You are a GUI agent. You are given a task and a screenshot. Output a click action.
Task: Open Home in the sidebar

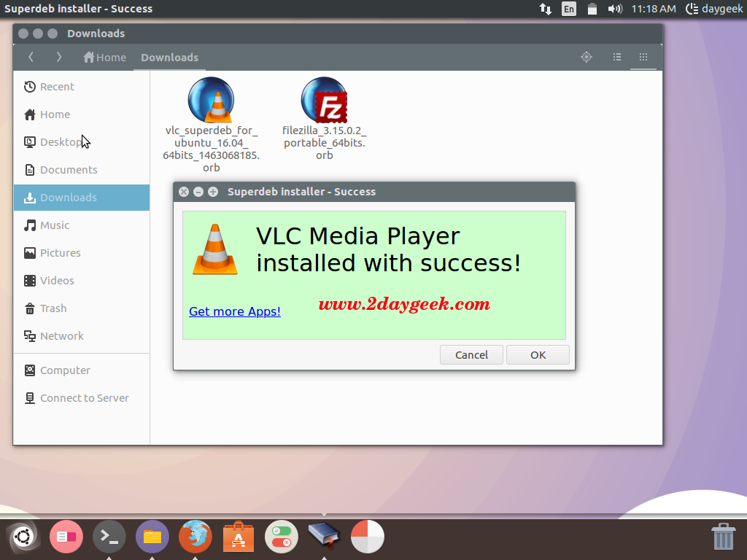tap(82, 114)
